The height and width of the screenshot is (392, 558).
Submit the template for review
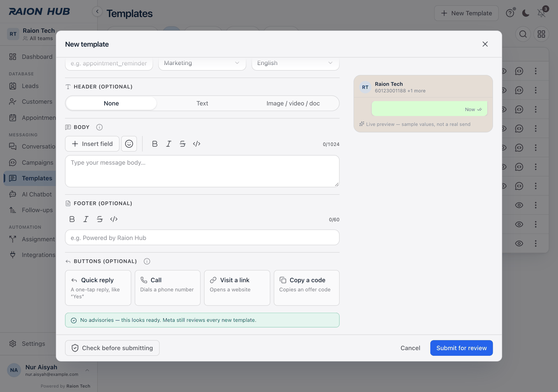click(461, 348)
